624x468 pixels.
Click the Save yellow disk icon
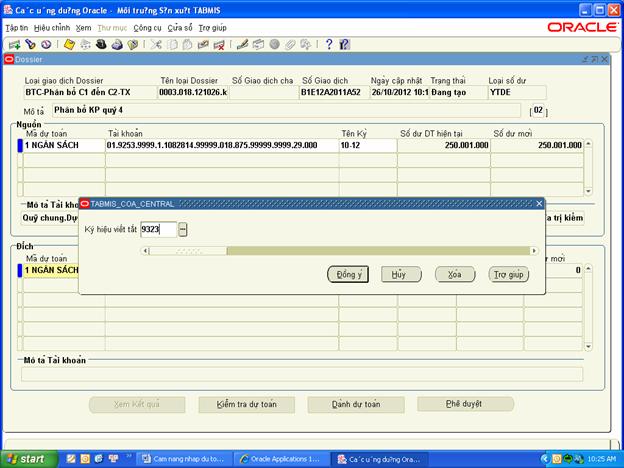click(x=69, y=45)
